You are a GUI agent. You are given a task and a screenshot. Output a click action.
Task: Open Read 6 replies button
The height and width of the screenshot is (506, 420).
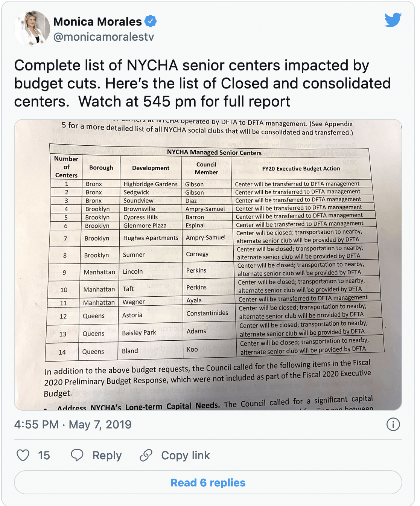click(208, 482)
